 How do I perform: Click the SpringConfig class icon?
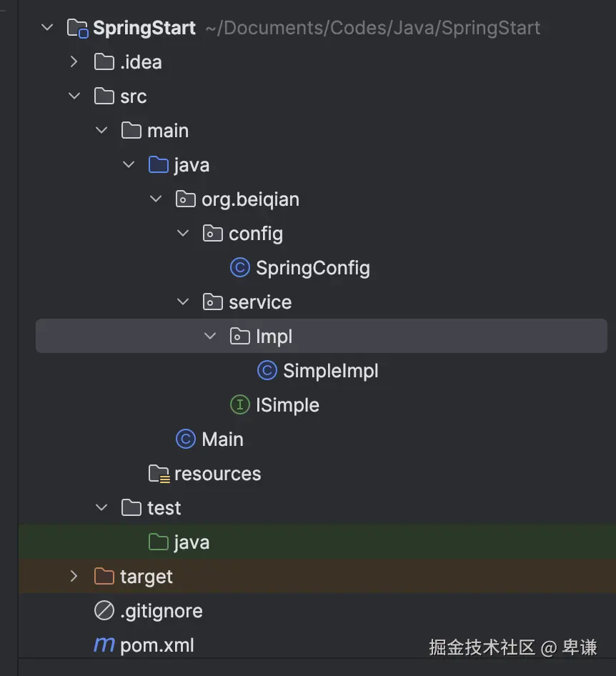[x=239, y=268]
